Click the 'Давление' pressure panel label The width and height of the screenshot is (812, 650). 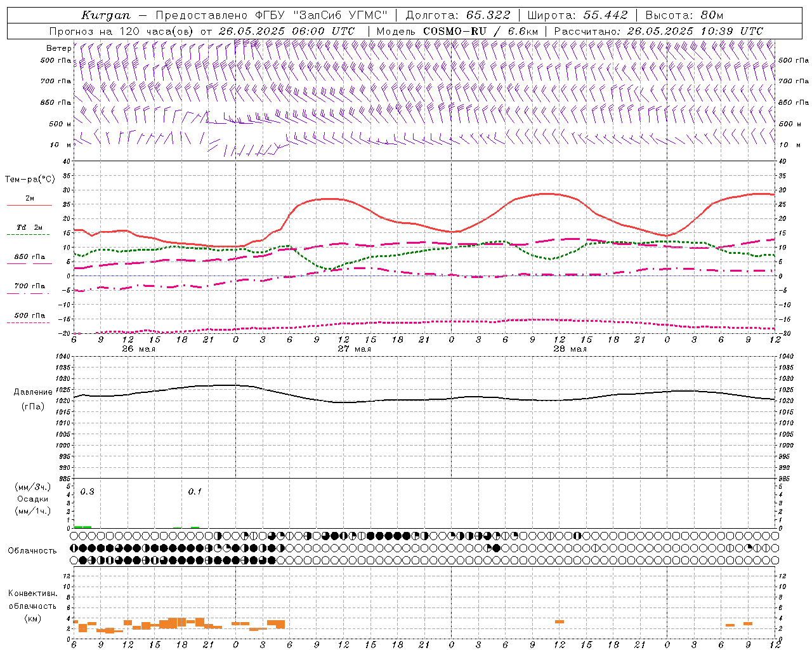tap(33, 392)
